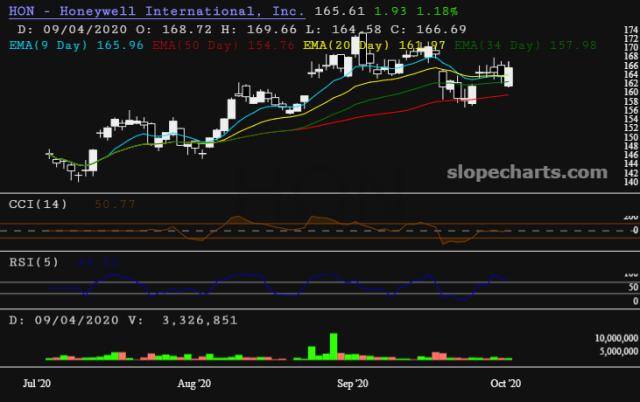Viewport: 640px width, 402px height.
Task: Click the slopecharts.com watermark
Action: (x=531, y=171)
